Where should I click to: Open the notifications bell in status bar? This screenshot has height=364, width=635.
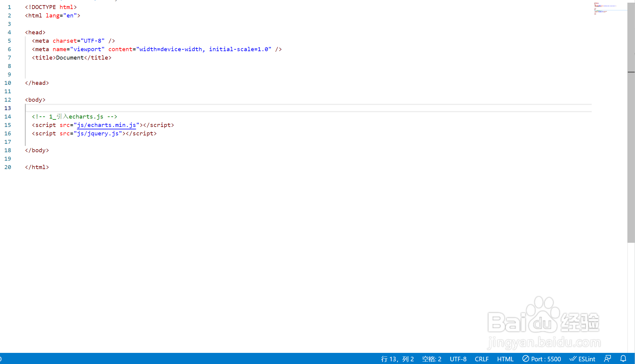[x=623, y=359]
